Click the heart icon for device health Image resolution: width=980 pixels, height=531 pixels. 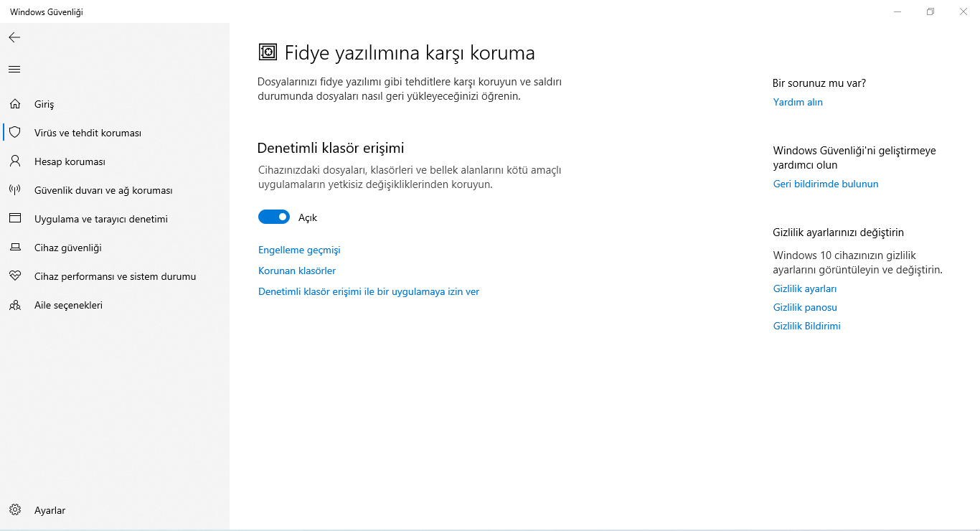[x=14, y=276]
